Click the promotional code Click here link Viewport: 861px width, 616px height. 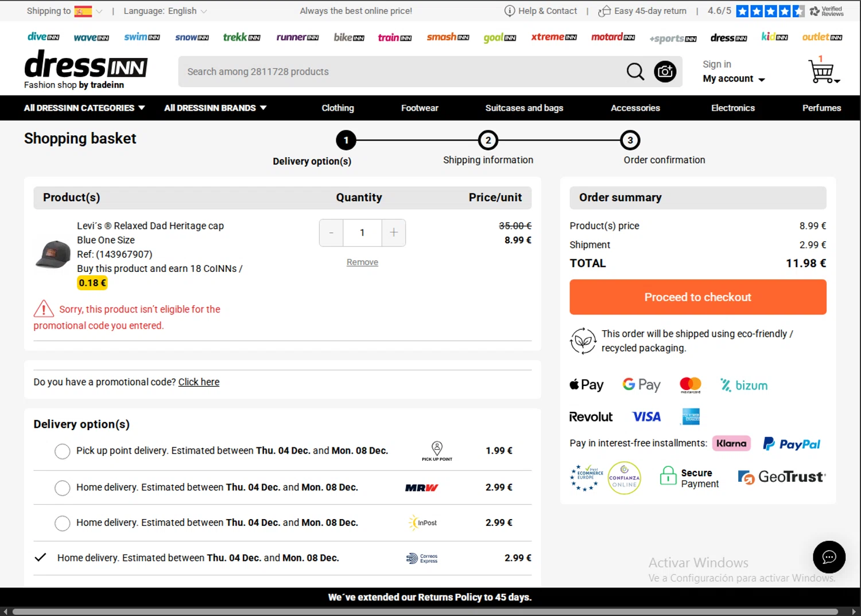coord(199,382)
